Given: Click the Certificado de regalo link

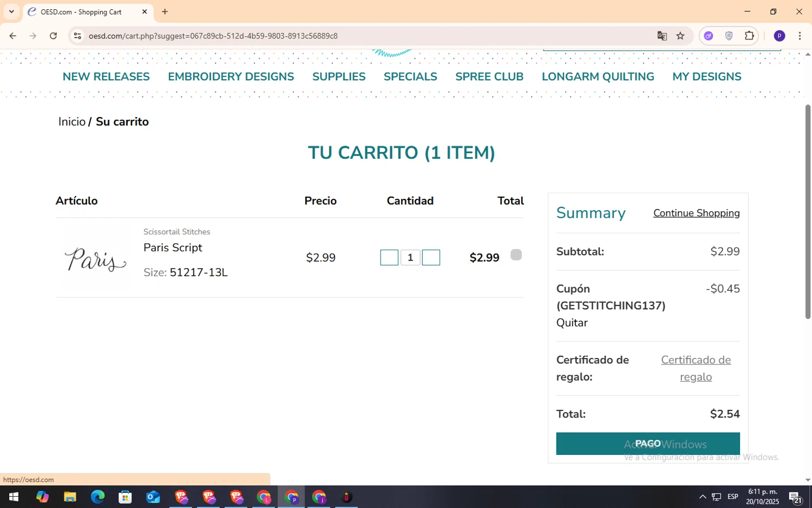Looking at the screenshot, I should click(696, 368).
